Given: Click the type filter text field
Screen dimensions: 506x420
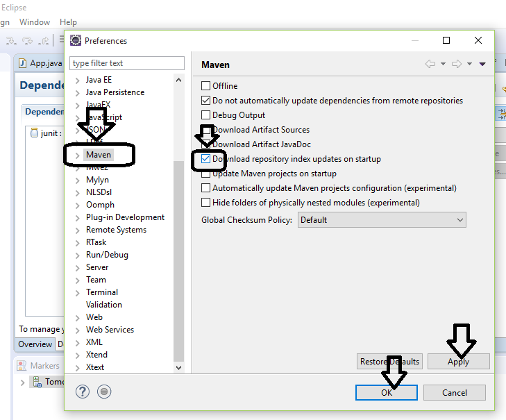Looking at the screenshot, I should pyautogui.click(x=127, y=63).
